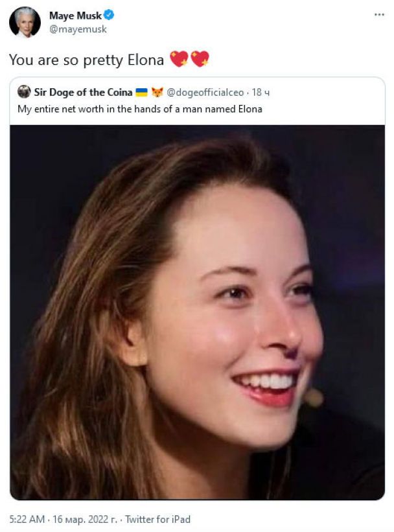Click Maye Musk's profile avatar
The image size is (394, 532).
click(25, 22)
